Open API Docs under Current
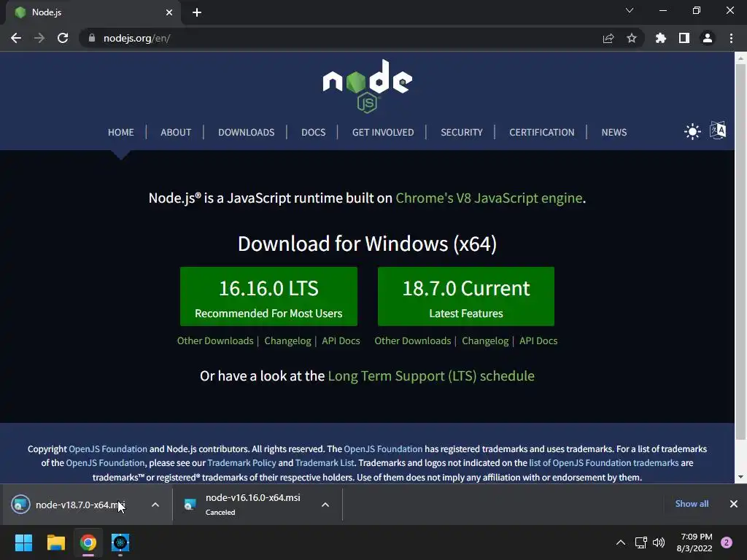The height and width of the screenshot is (560, 747). coord(538,341)
